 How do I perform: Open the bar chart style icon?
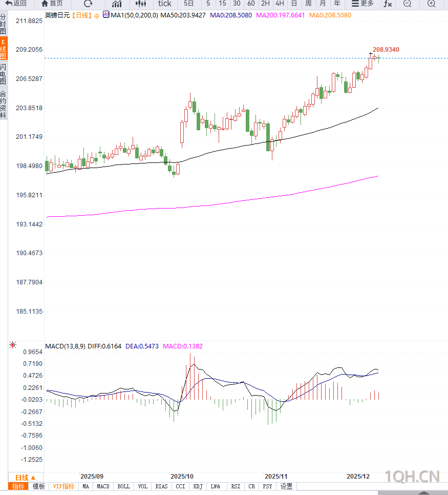117,4
